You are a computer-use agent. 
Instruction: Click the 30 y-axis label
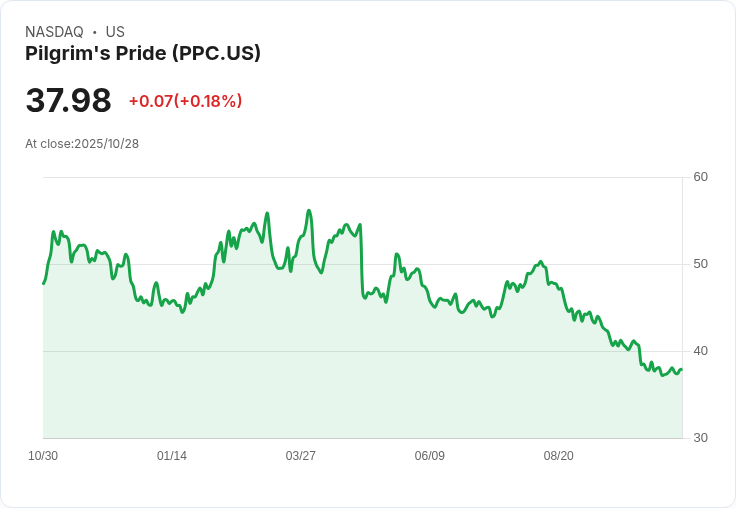(x=701, y=438)
